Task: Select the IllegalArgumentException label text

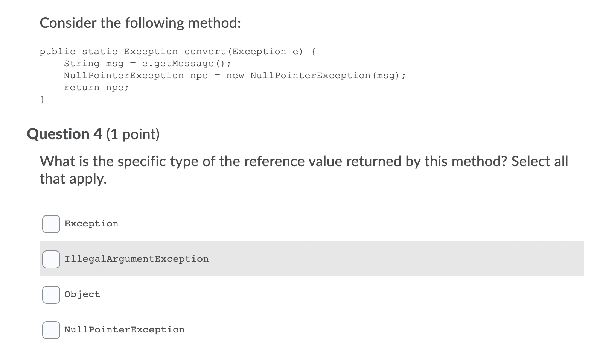Action: (x=137, y=259)
